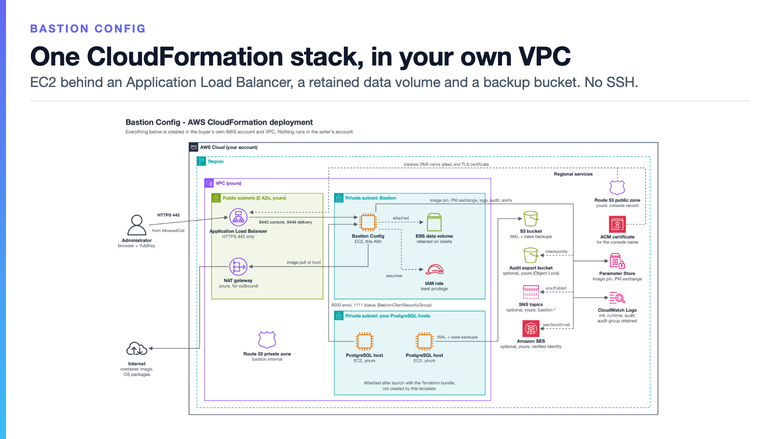The width and height of the screenshot is (780, 439).
Task: Click the S3 bucket icon
Action: [x=530, y=219]
